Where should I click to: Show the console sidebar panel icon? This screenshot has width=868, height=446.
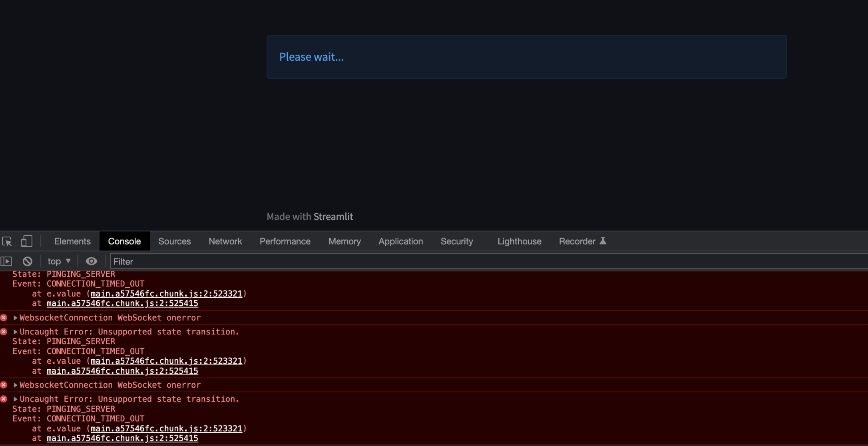coord(6,261)
